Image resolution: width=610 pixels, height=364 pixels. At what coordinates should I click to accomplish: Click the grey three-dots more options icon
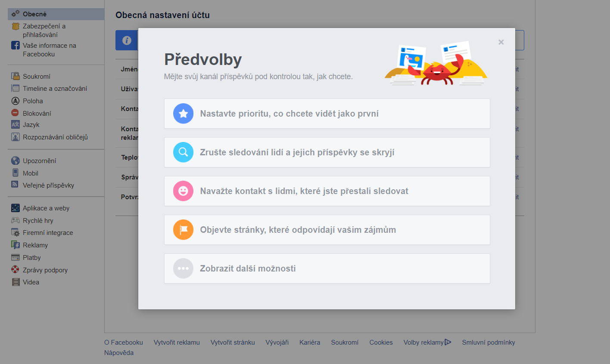[x=183, y=268]
